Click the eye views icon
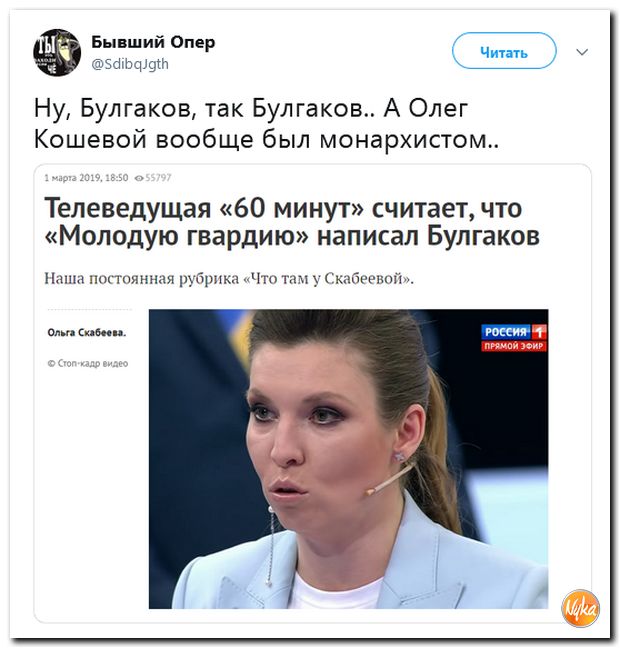The image size is (621, 649). 139,178
